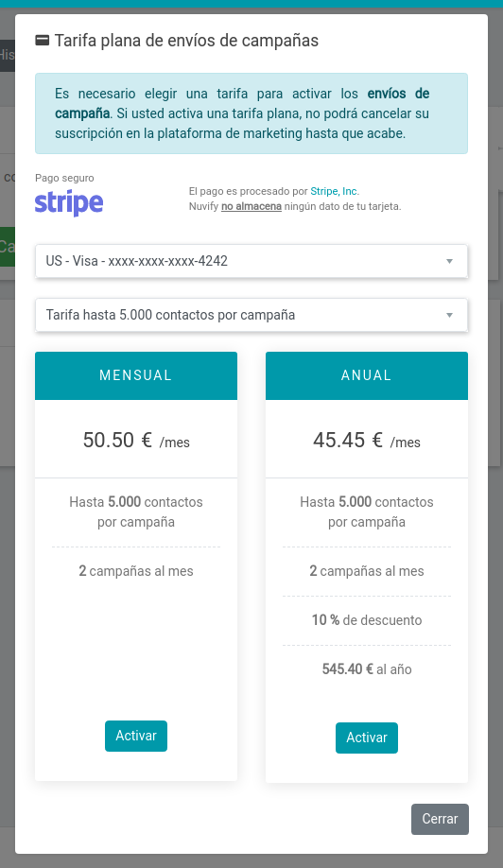Open the Tarifa hasta 5.000 contactos dropdown

click(251, 315)
